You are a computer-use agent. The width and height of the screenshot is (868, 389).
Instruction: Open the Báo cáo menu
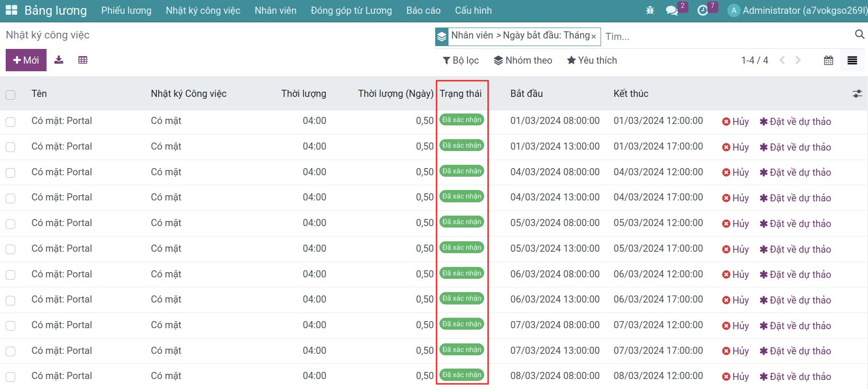(423, 10)
